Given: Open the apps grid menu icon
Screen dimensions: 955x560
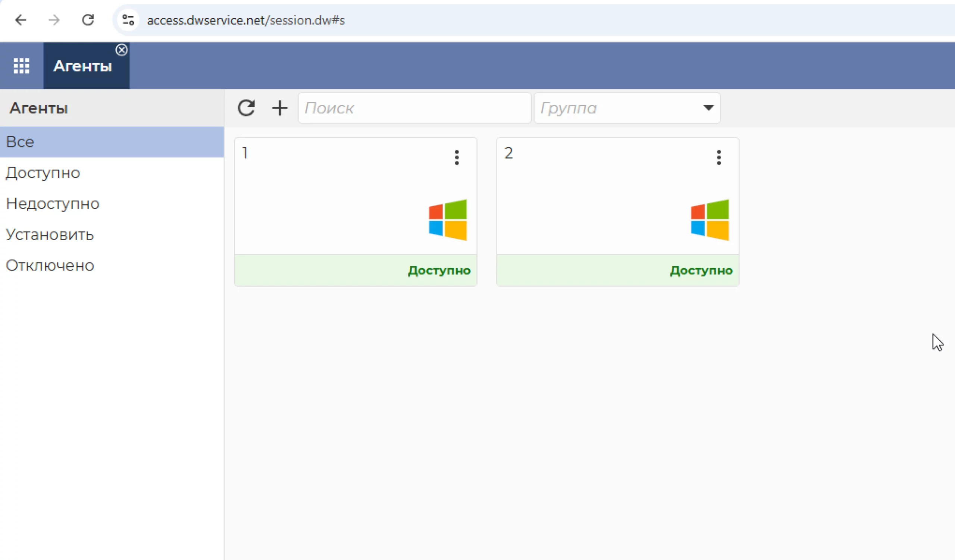Looking at the screenshot, I should pyautogui.click(x=22, y=66).
